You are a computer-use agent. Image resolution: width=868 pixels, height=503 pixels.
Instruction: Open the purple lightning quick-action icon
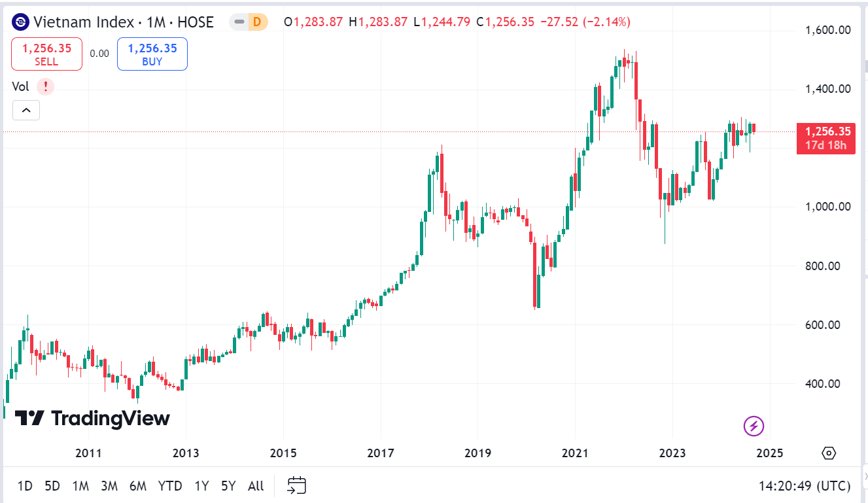[x=754, y=426]
